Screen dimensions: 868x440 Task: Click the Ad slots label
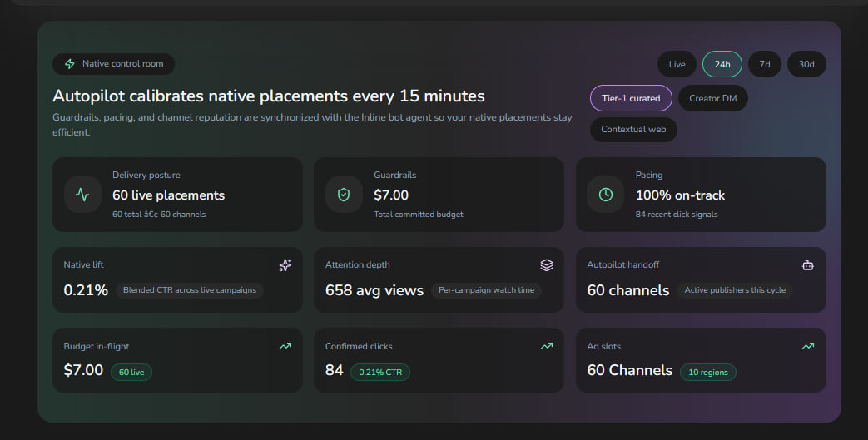(604, 347)
